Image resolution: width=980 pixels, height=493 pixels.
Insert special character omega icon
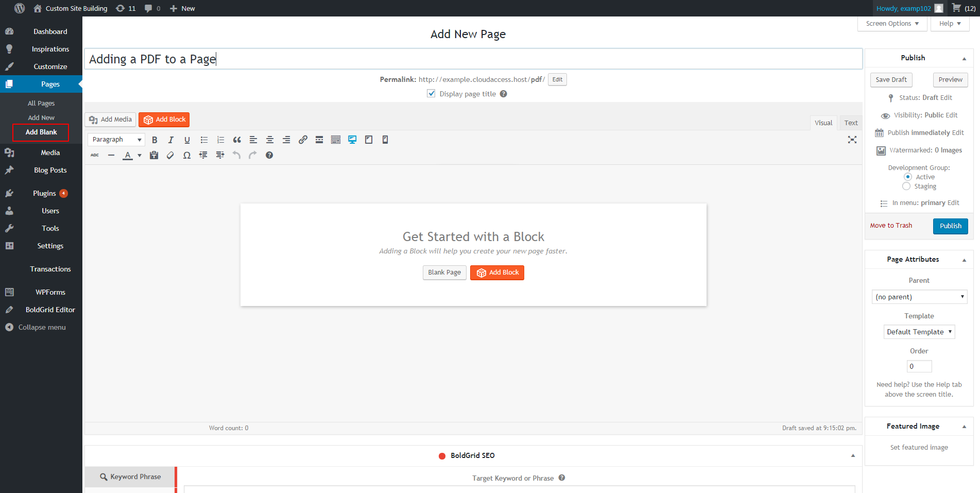(187, 155)
